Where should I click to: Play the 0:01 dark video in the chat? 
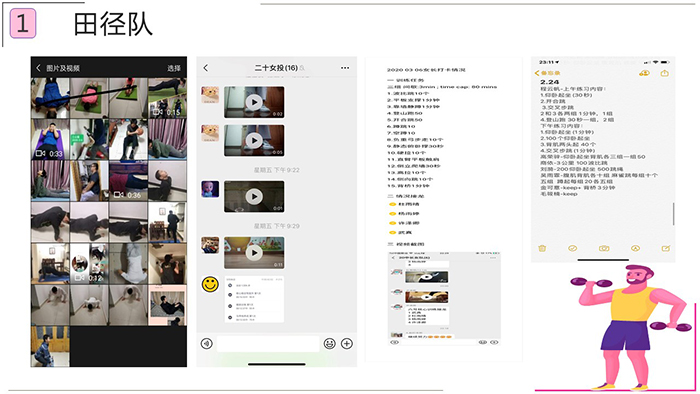coord(254,196)
